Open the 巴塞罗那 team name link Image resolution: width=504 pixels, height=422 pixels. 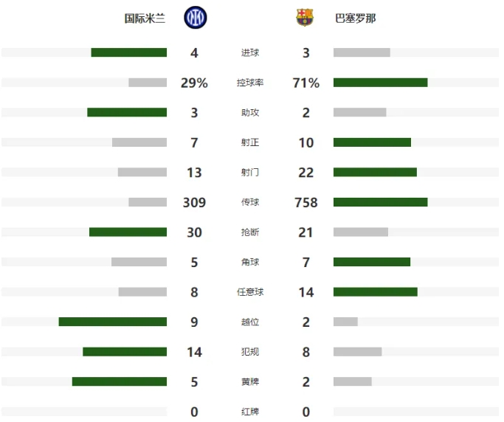point(355,18)
